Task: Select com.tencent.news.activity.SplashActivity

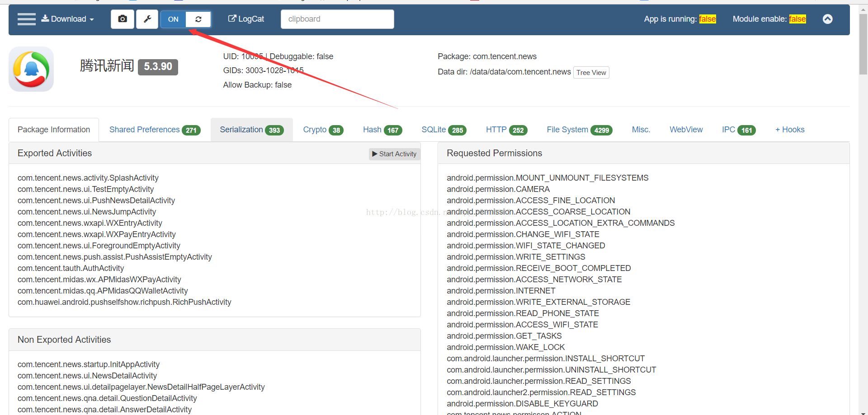Action: 88,178
